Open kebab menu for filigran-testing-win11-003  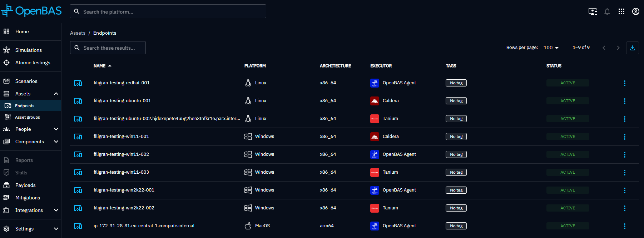click(625, 173)
